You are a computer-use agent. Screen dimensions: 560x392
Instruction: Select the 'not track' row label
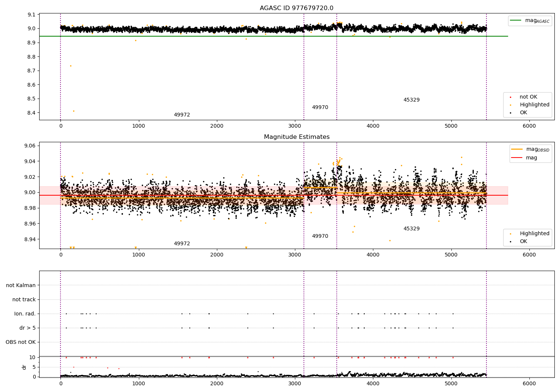[x=24, y=299]
